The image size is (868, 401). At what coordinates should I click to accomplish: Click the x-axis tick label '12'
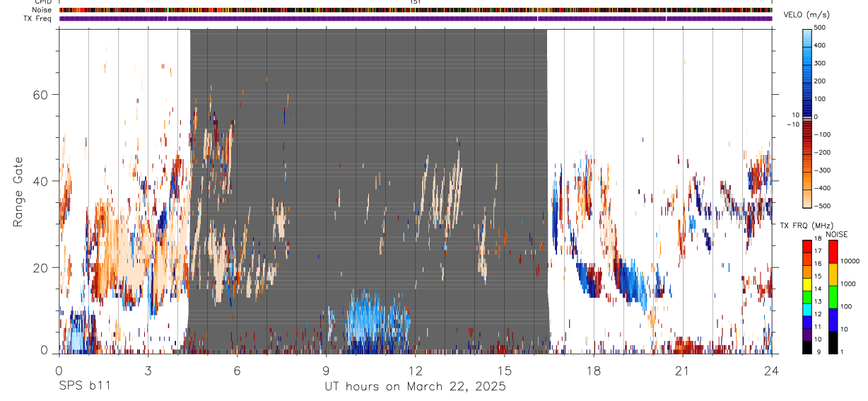point(415,370)
